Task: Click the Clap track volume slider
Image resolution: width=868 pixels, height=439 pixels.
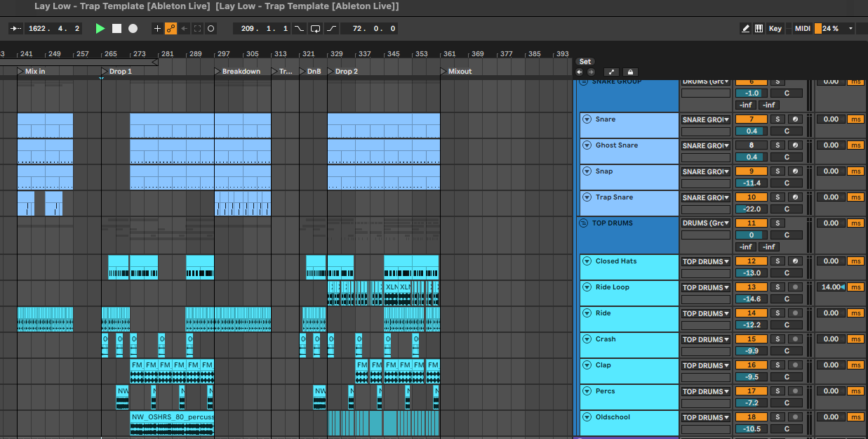Action: pyautogui.click(x=750, y=376)
